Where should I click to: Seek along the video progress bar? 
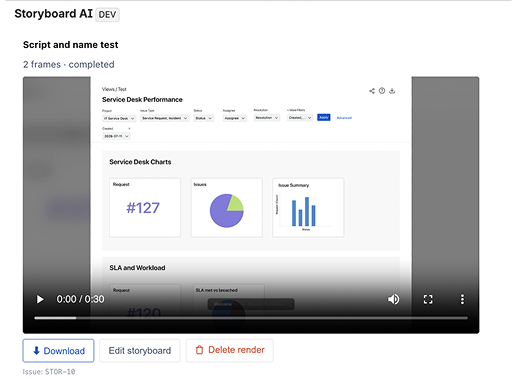251,318
